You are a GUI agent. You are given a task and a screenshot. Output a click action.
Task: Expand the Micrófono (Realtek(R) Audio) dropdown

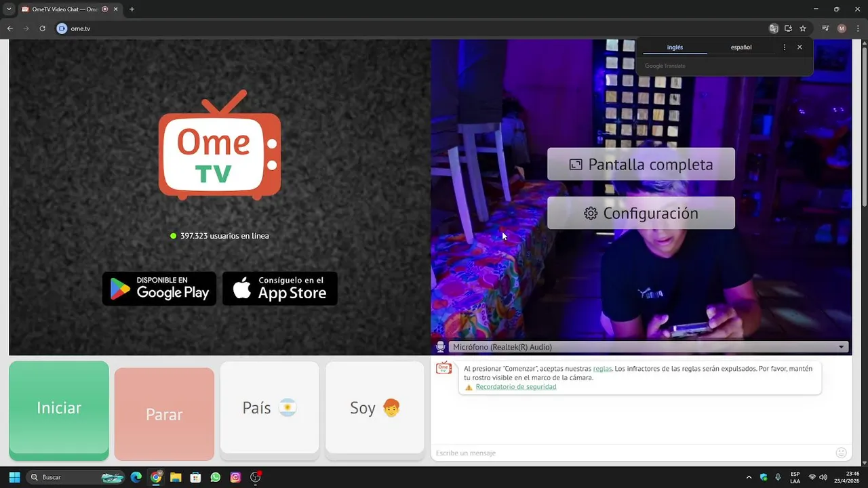[x=648, y=347]
